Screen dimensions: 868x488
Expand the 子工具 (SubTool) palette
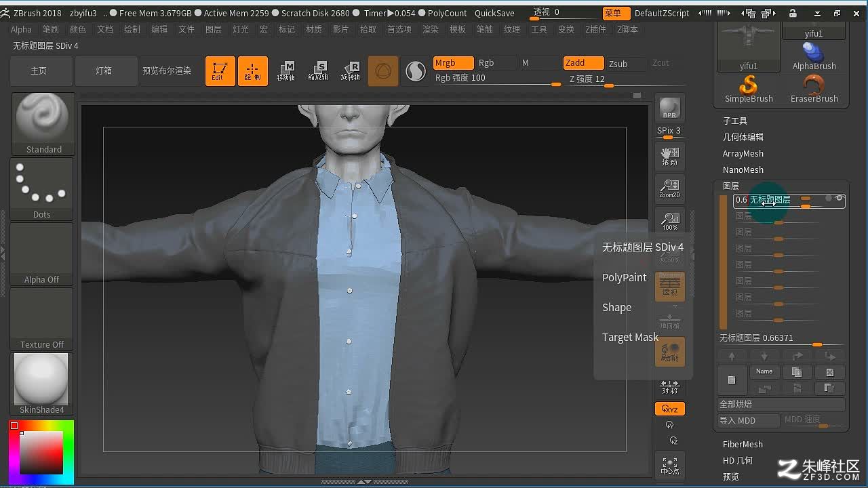click(x=734, y=121)
